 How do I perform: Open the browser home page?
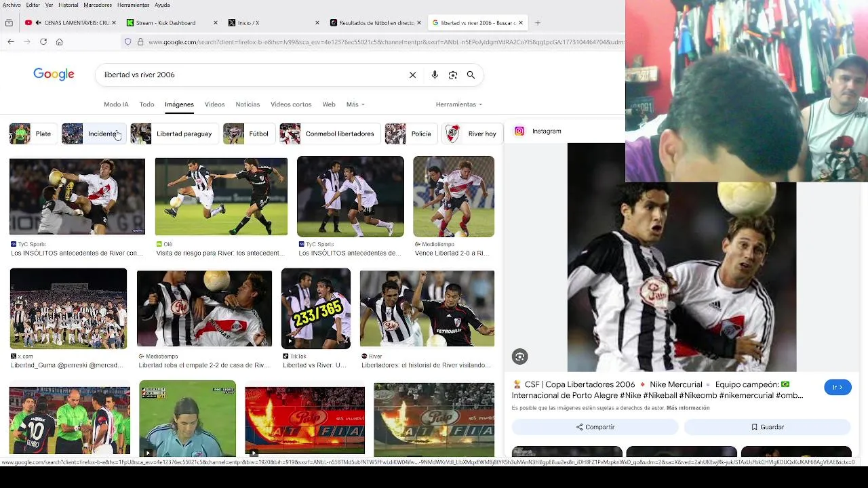[60, 42]
